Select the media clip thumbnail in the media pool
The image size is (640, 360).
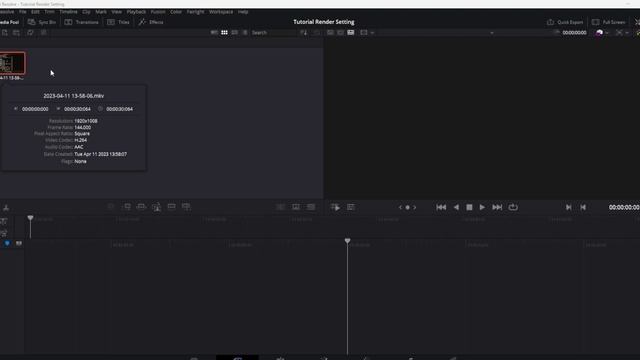coord(12,63)
